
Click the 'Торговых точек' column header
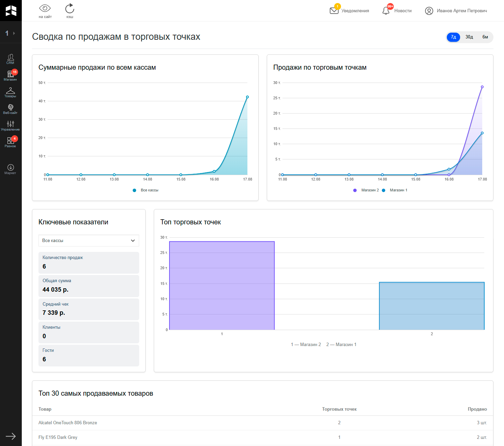coord(339,409)
